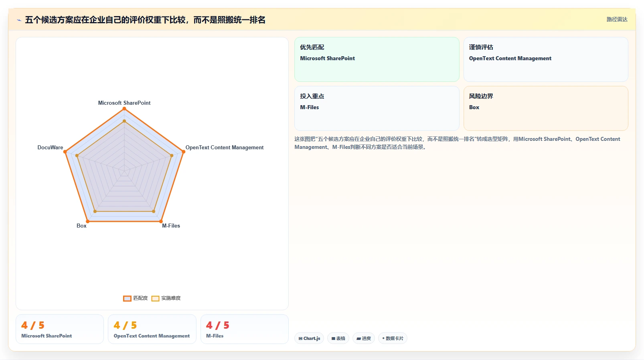Open the 谨慎评估 OpenText Content Management card
Viewport: 644px width, 360px height.
[x=546, y=59]
